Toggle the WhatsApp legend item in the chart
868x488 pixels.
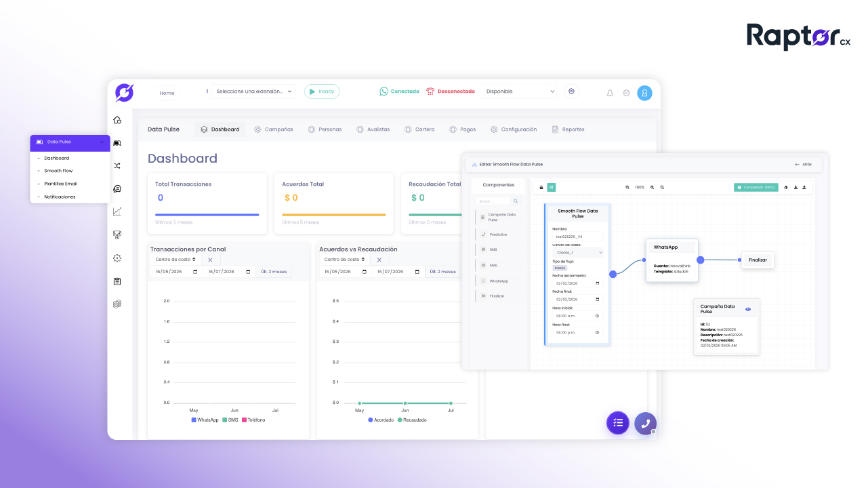205,420
